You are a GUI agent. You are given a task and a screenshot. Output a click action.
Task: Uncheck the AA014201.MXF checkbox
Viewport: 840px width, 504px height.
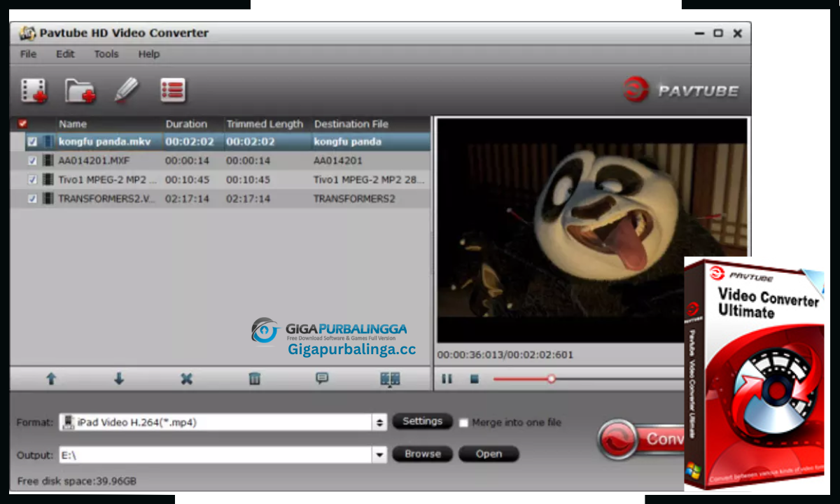[x=32, y=160]
